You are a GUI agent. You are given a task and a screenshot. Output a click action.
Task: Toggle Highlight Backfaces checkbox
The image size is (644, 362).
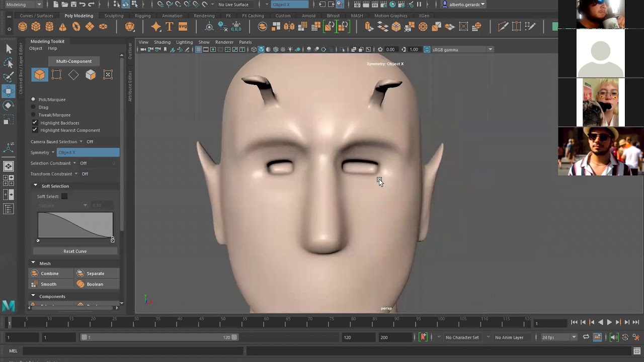(x=35, y=123)
